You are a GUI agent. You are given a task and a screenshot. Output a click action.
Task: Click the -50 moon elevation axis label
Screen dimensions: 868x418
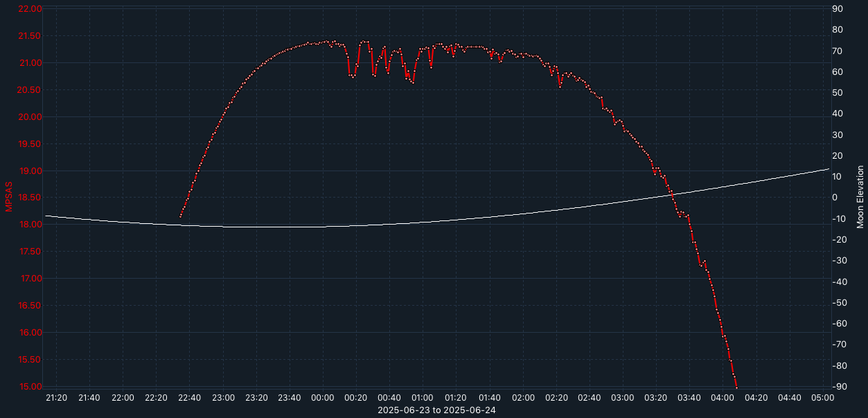pos(838,303)
